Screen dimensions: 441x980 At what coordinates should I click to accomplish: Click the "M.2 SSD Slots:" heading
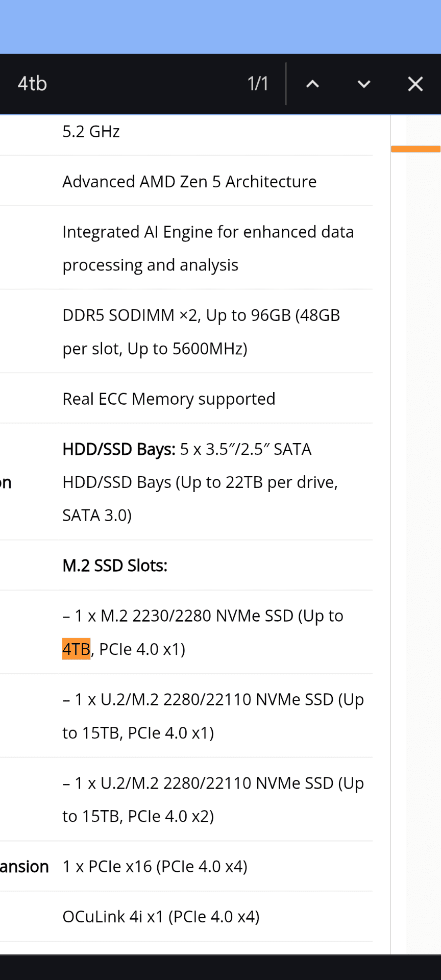(115, 566)
